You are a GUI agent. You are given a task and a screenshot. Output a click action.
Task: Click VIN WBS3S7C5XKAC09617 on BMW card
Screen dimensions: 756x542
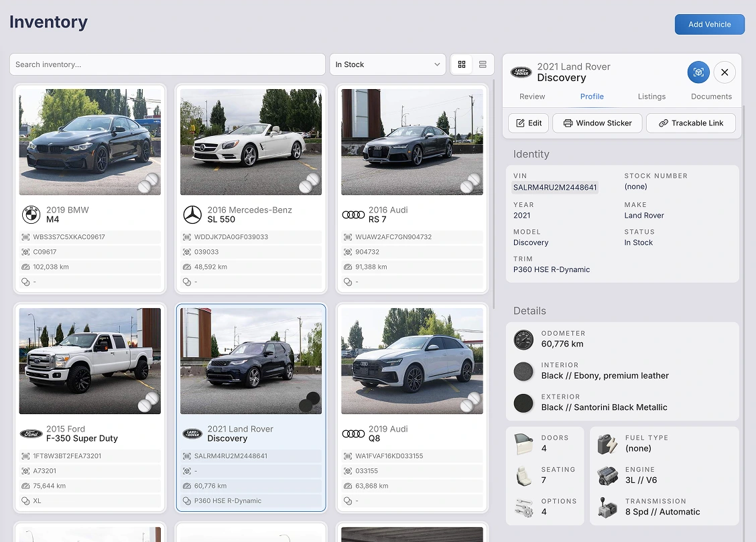69,237
